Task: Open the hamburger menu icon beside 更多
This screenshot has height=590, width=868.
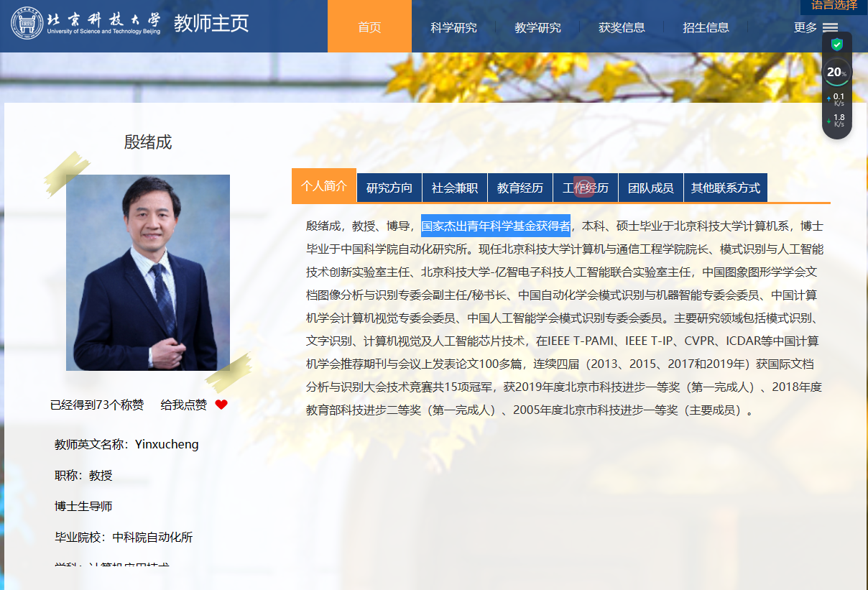Action: tap(830, 27)
